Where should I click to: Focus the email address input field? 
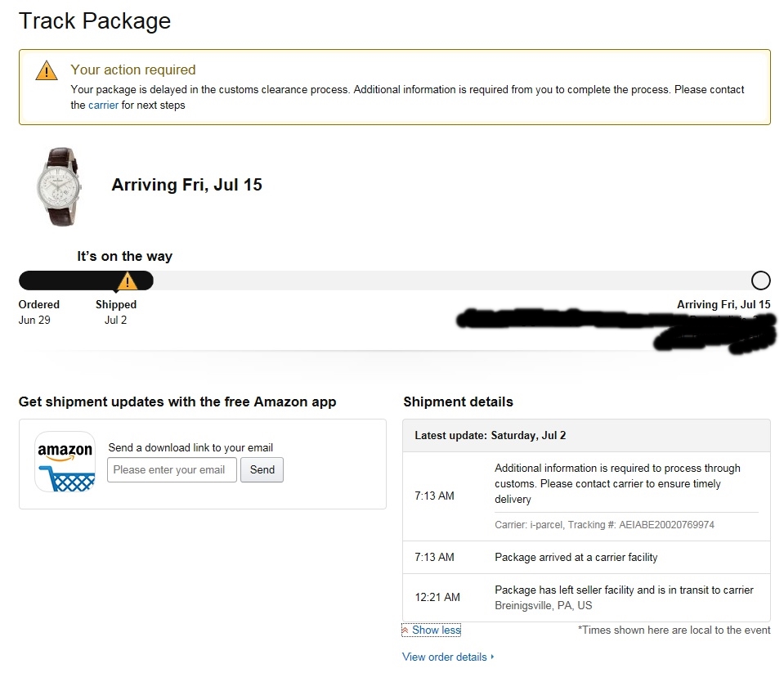point(172,470)
